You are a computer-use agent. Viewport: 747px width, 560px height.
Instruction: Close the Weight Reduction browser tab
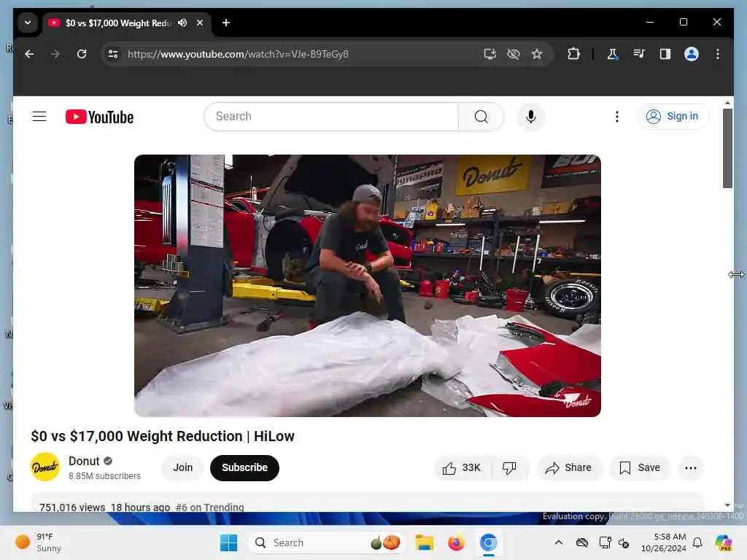(x=200, y=23)
